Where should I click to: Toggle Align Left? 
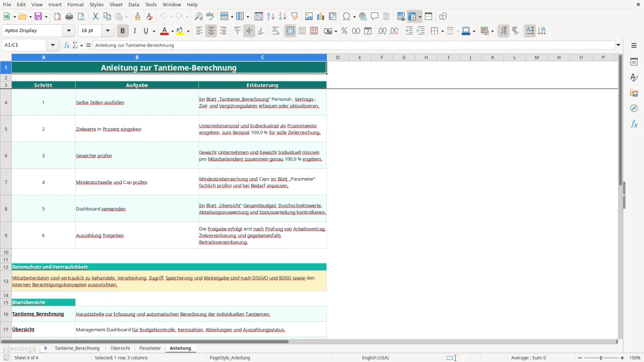click(x=199, y=31)
